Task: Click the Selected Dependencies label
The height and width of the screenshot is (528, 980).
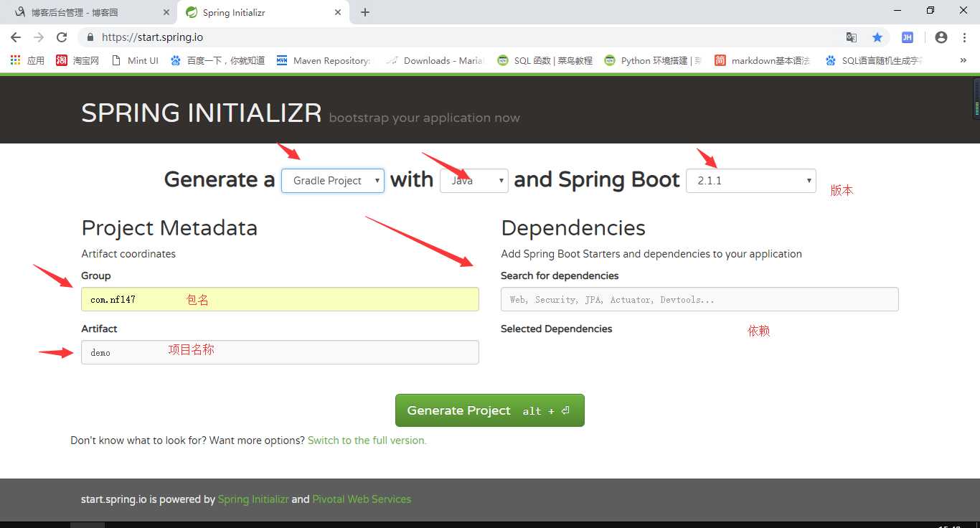Action: pos(557,329)
